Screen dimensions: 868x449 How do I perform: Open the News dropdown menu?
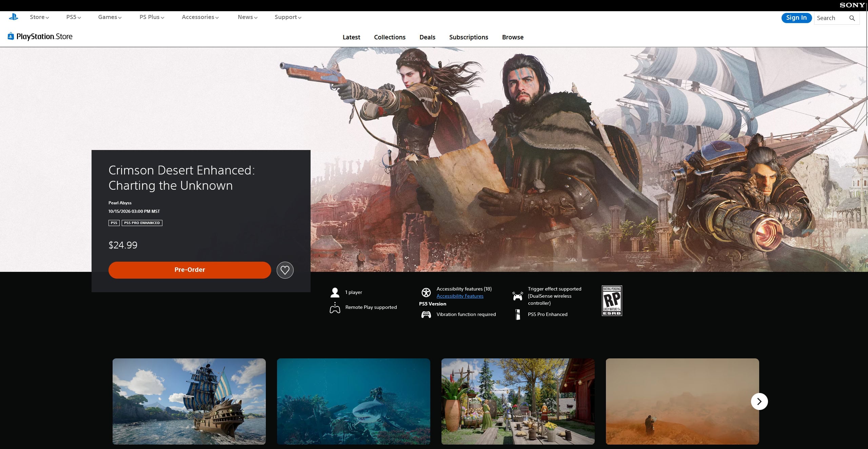(248, 17)
